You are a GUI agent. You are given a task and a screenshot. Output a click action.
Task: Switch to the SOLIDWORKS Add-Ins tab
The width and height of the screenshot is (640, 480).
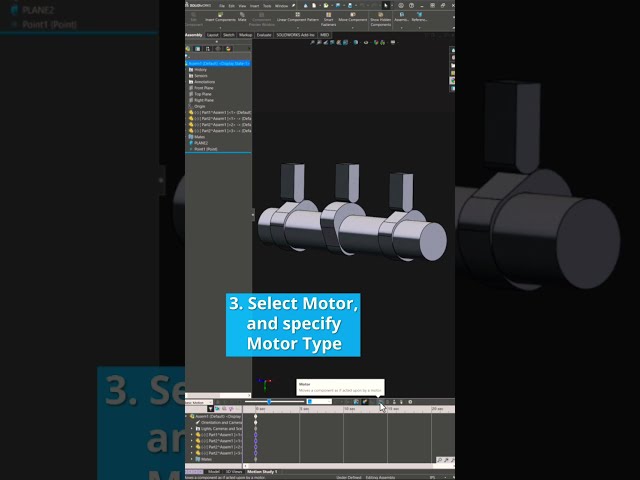click(x=295, y=35)
